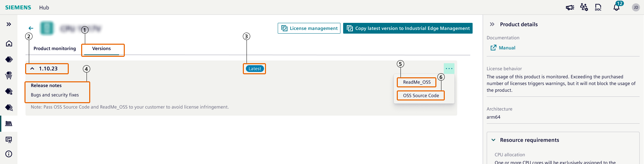Viewport: 644px width, 164px height.
Task: Collapse the Product details panel
Action: click(x=492, y=24)
